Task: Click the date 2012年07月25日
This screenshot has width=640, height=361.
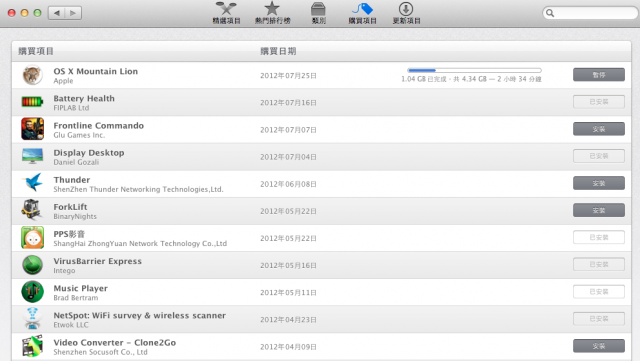Action: 288,76
